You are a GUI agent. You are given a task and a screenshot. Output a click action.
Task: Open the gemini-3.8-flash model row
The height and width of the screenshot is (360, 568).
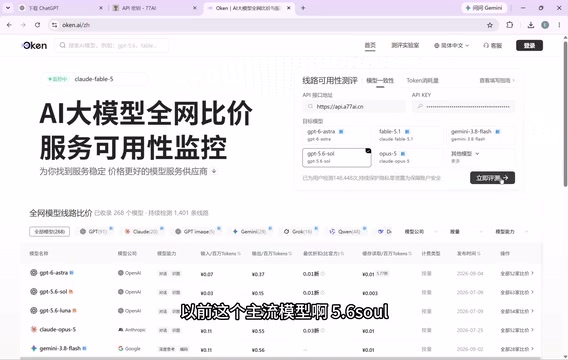pos(281,349)
